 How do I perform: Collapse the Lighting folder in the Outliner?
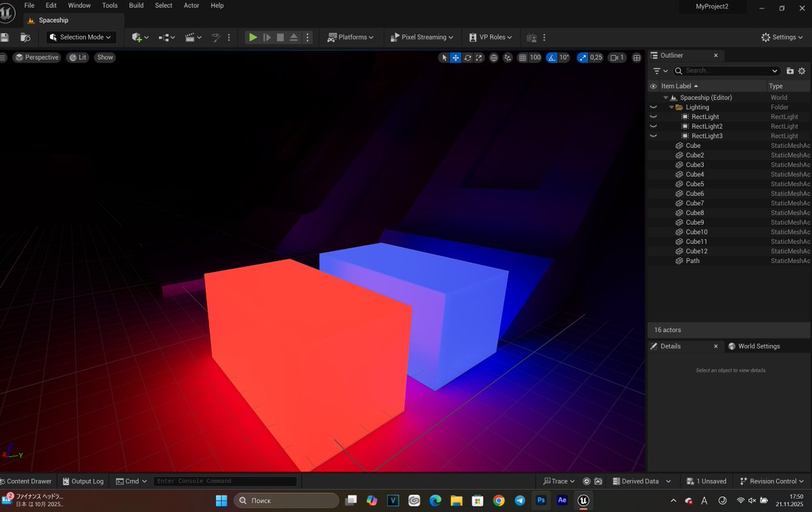click(x=671, y=108)
